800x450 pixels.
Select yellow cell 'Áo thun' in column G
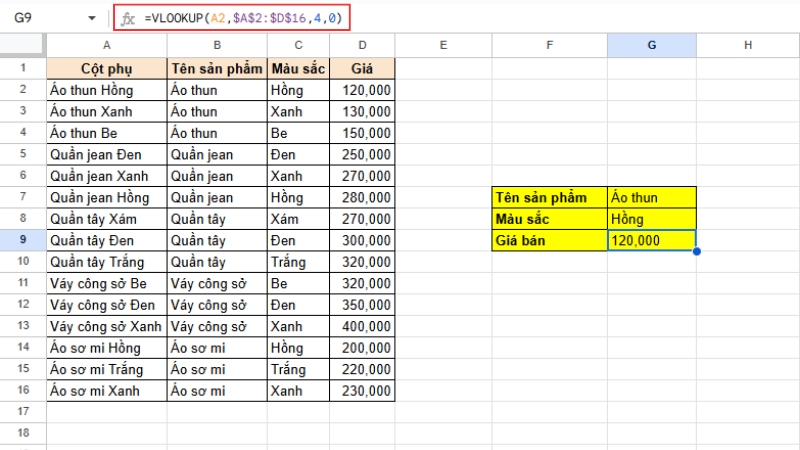[651, 197]
